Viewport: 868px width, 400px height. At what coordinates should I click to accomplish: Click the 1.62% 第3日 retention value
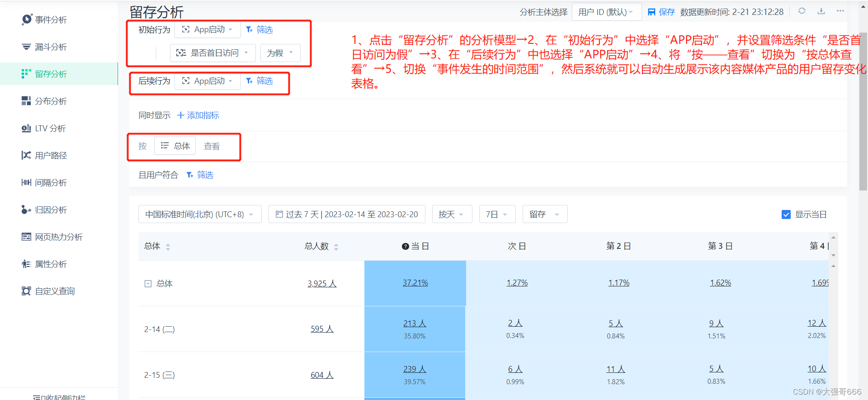(720, 283)
